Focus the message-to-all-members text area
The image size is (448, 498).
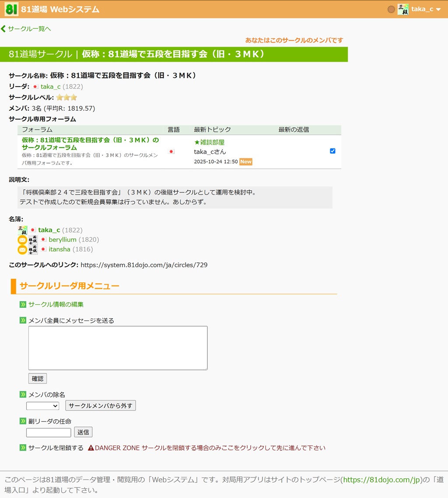[118, 348]
